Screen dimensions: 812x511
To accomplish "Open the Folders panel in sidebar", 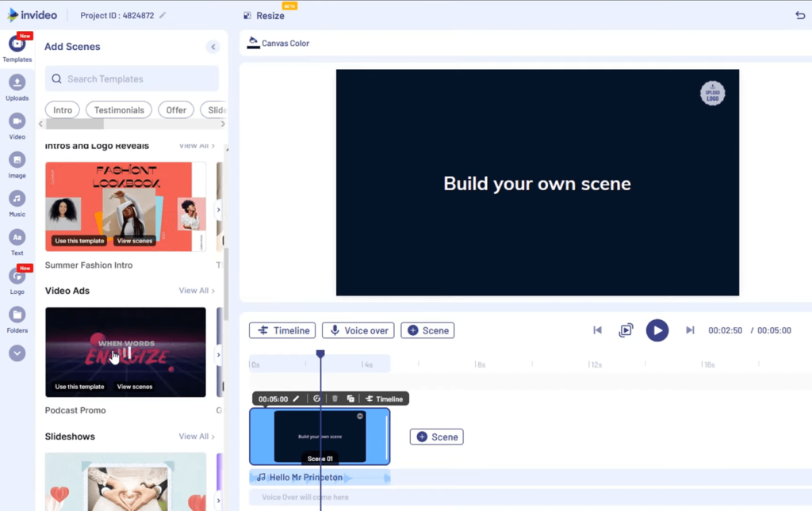I will [17, 319].
